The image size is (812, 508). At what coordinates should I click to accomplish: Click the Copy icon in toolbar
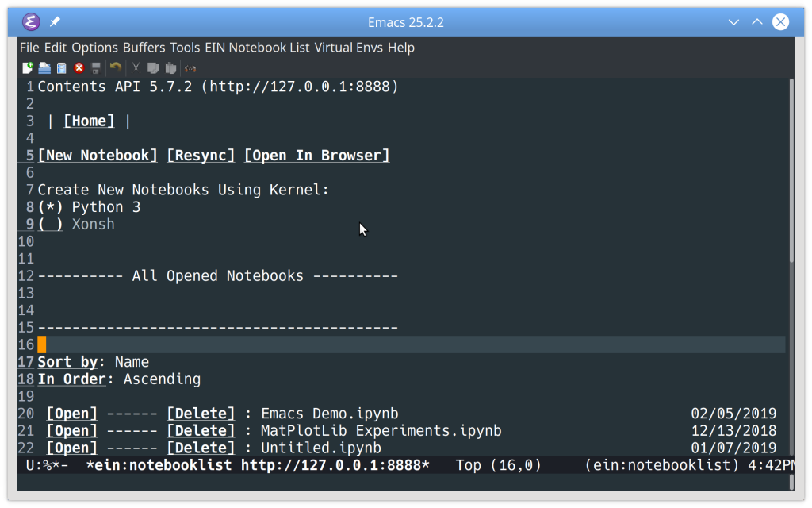[153, 68]
